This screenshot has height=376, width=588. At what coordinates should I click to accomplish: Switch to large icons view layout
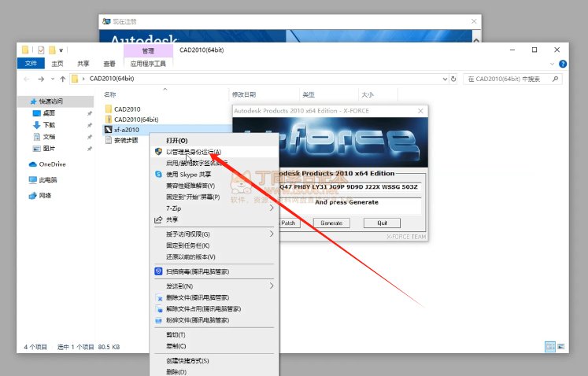tap(560, 347)
